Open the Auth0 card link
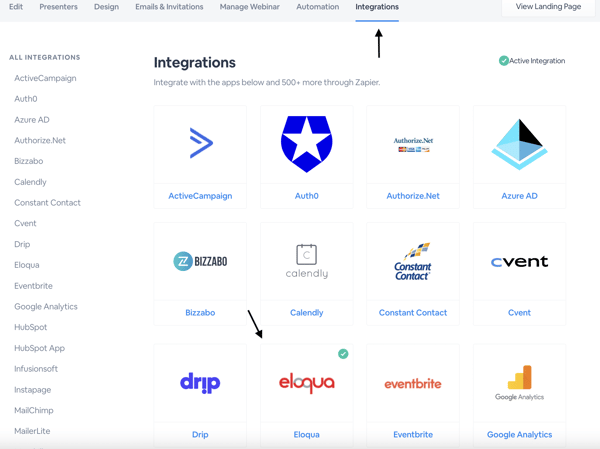The image size is (600, 449). [x=307, y=196]
